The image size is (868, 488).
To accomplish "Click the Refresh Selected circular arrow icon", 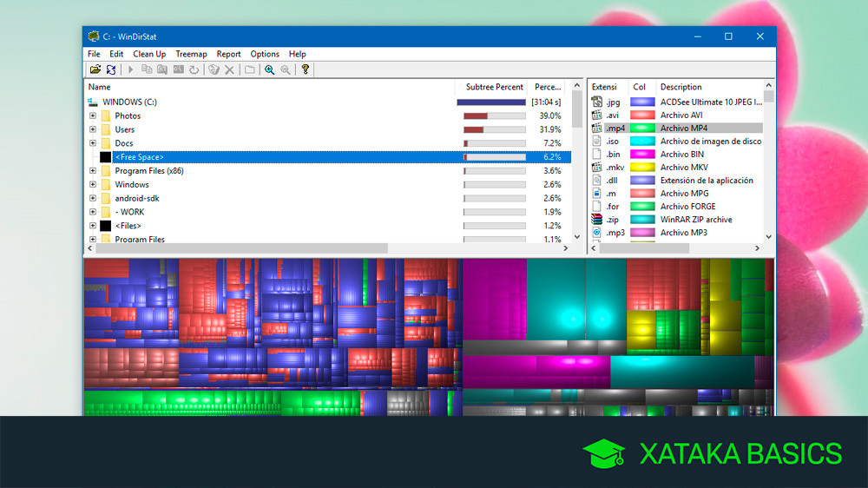I will [194, 69].
